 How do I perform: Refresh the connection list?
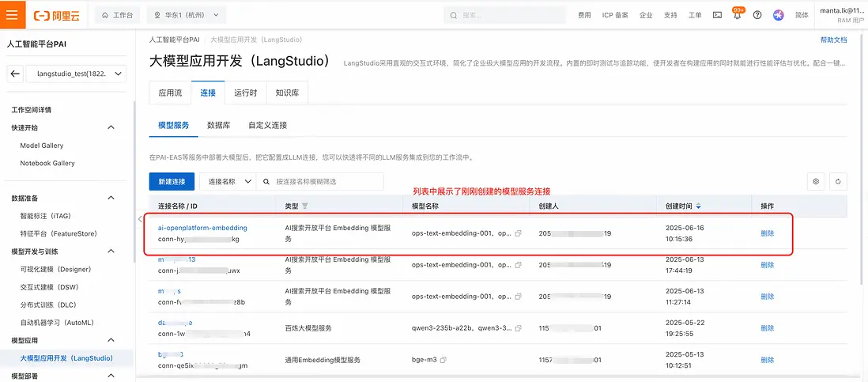(x=838, y=181)
